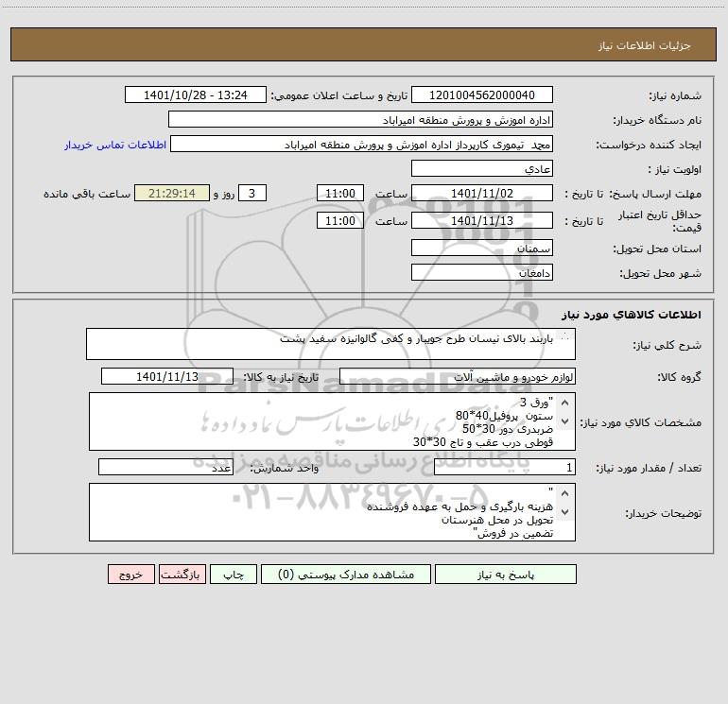Click the بازگشت back button
728x704 pixels.
pos(182,574)
